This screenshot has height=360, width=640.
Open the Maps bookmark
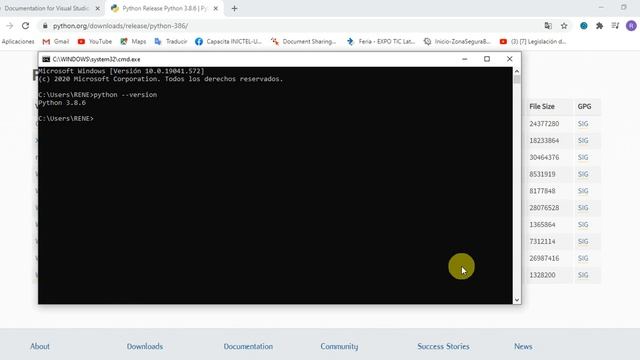[133, 42]
